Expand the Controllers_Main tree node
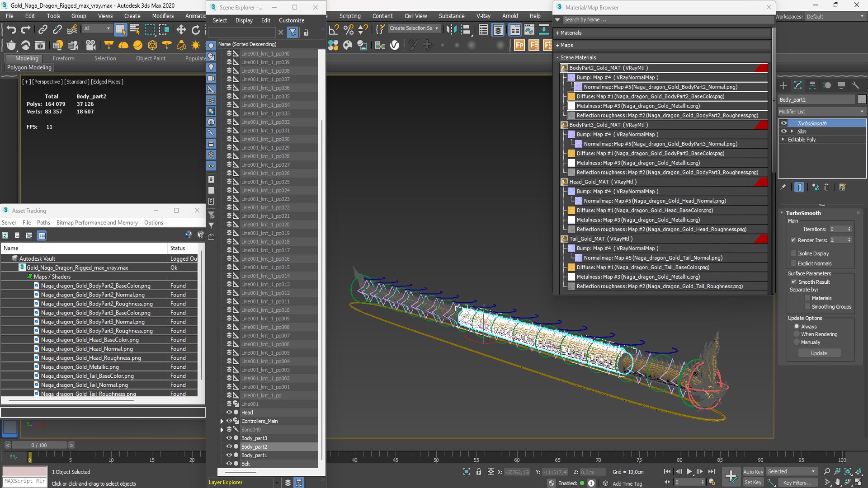868x488 pixels. (222, 421)
